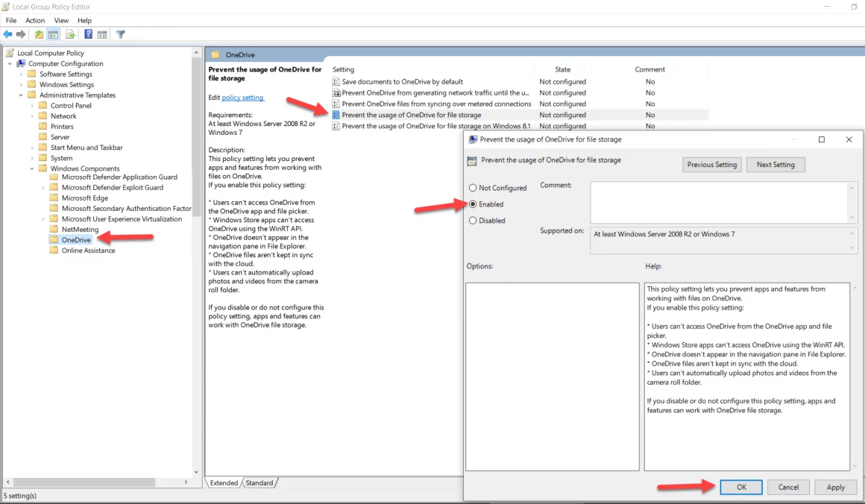The width and height of the screenshot is (865, 504).
Task: Click Cancel in the policy dialog
Action: pyautogui.click(x=788, y=487)
